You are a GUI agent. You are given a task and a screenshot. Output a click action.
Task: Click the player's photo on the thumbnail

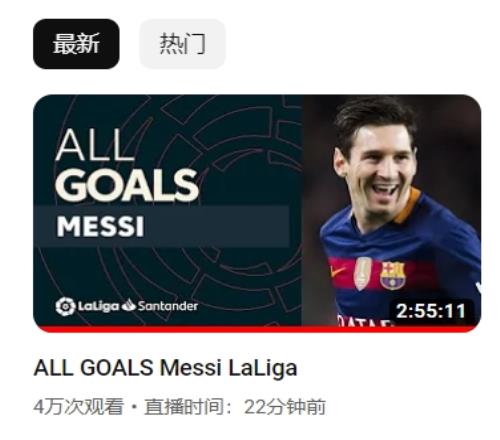pos(392,211)
